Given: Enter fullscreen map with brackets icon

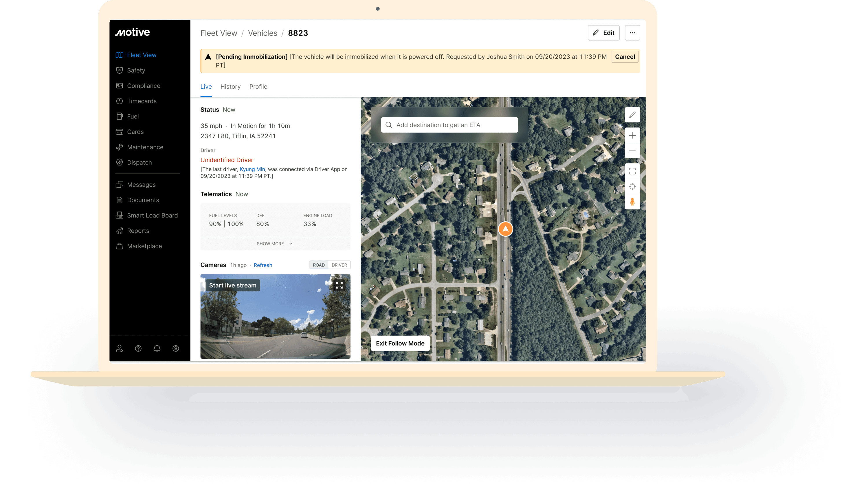Looking at the screenshot, I should (x=632, y=171).
